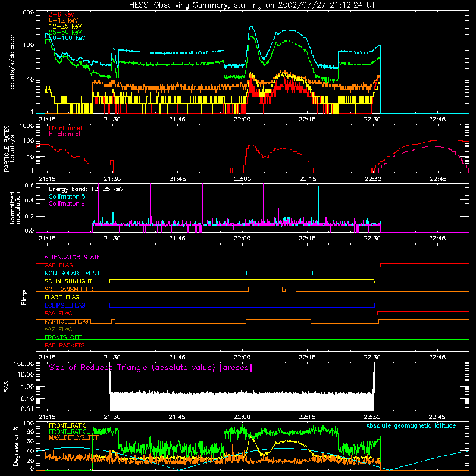Select the HI channel legend label
Screen dimensions: 476x476
click(x=64, y=134)
